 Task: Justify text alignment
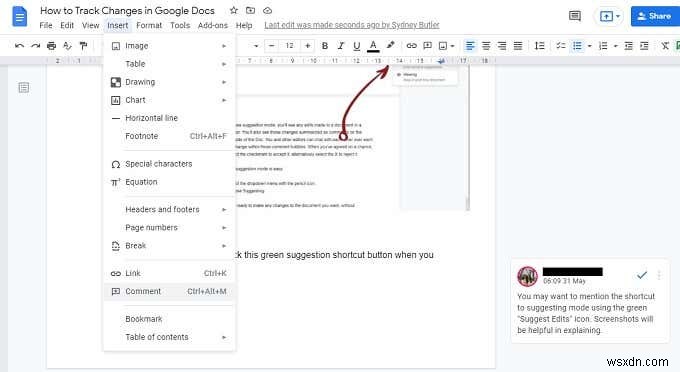coord(518,46)
